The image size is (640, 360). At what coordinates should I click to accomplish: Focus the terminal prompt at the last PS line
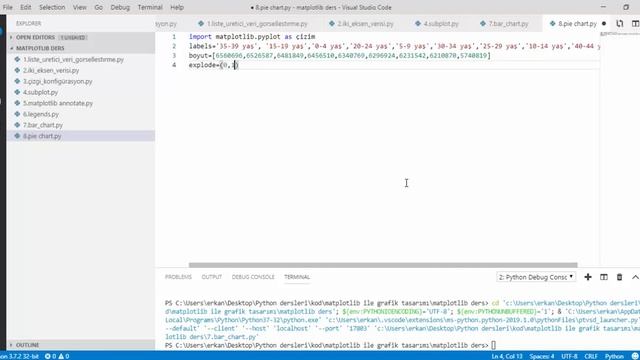point(493,345)
